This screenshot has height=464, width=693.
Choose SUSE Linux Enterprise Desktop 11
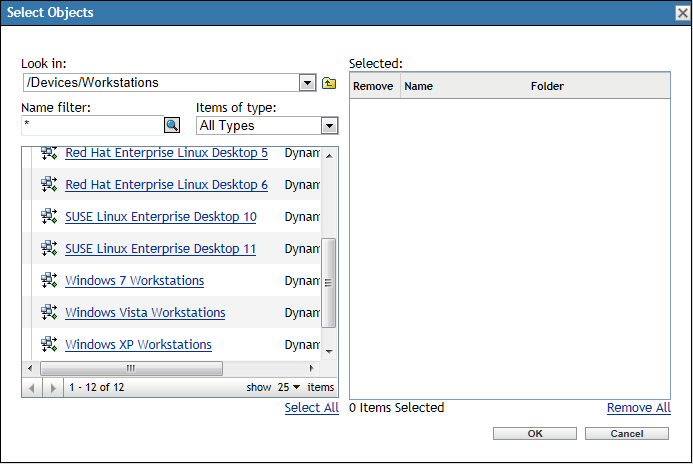point(160,248)
